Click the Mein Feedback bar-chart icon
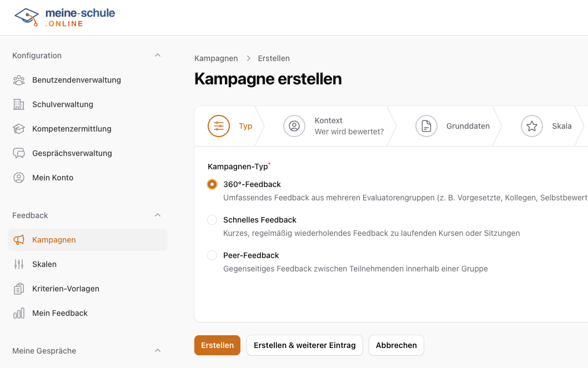The image size is (588, 368). [19, 312]
